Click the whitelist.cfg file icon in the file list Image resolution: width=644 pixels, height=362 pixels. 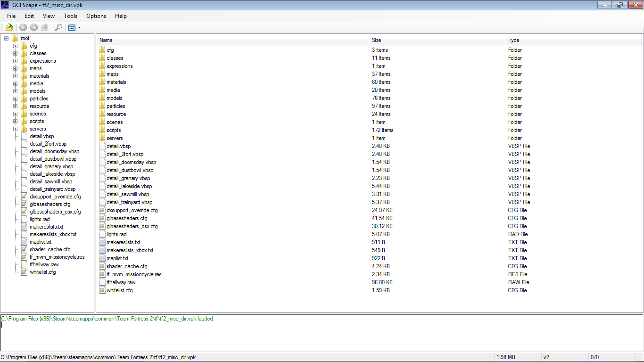[x=102, y=290]
